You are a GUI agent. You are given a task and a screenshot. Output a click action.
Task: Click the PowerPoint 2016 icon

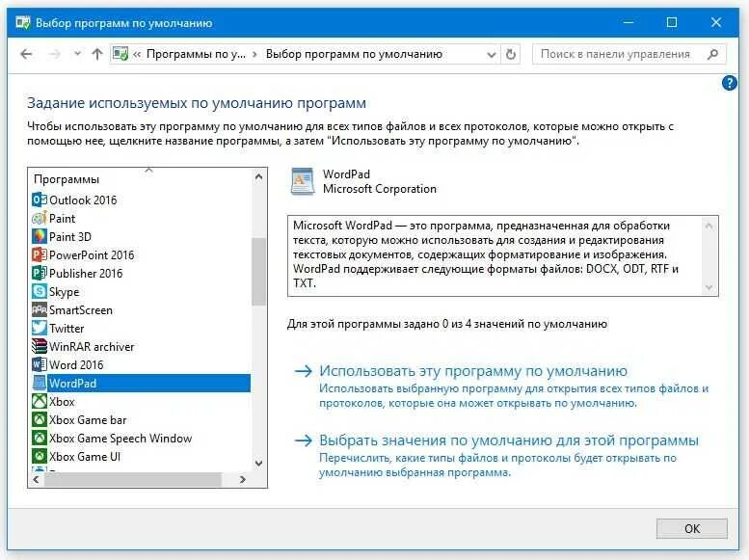click(40, 254)
